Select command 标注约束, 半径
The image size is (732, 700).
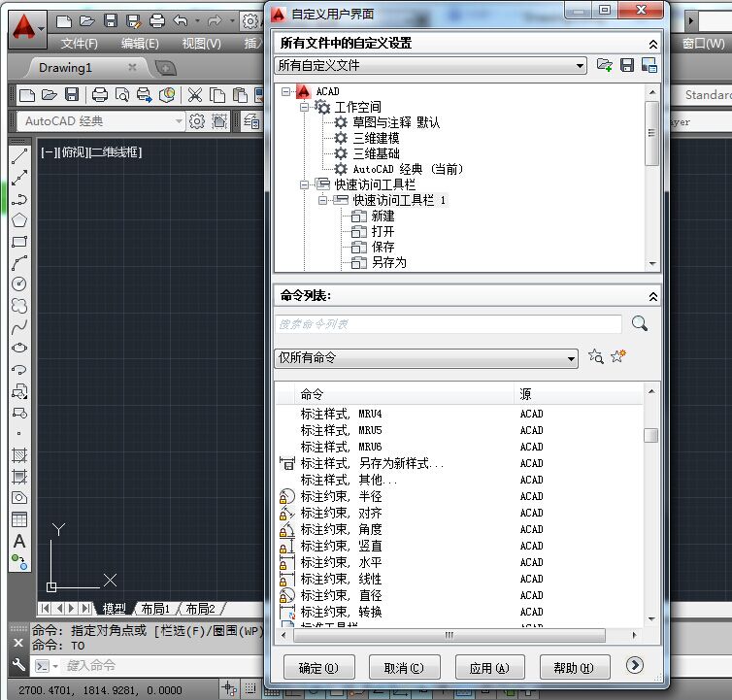click(x=342, y=496)
